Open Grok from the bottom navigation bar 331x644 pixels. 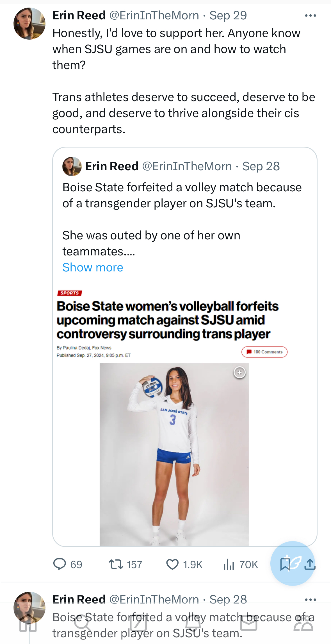(x=138, y=624)
